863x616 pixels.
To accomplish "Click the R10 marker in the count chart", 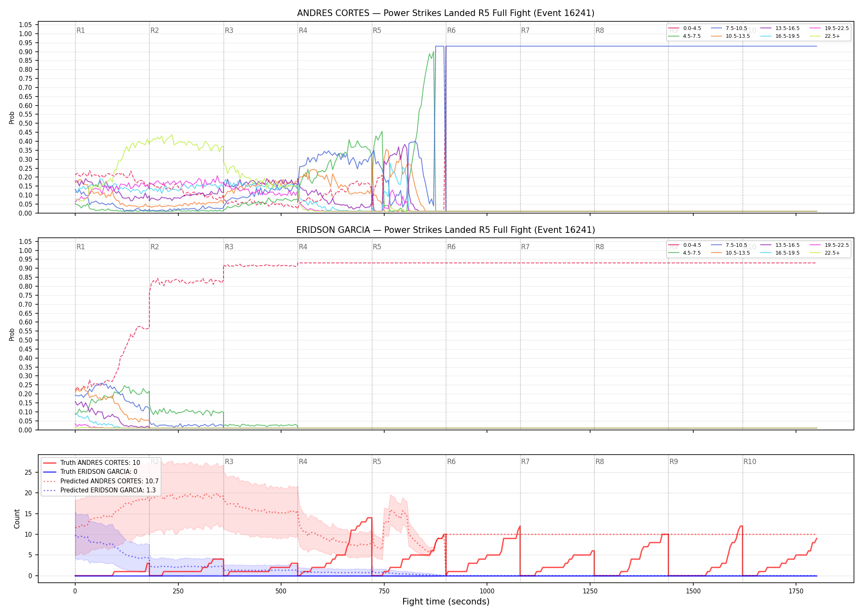I will click(x=750, y=462).
